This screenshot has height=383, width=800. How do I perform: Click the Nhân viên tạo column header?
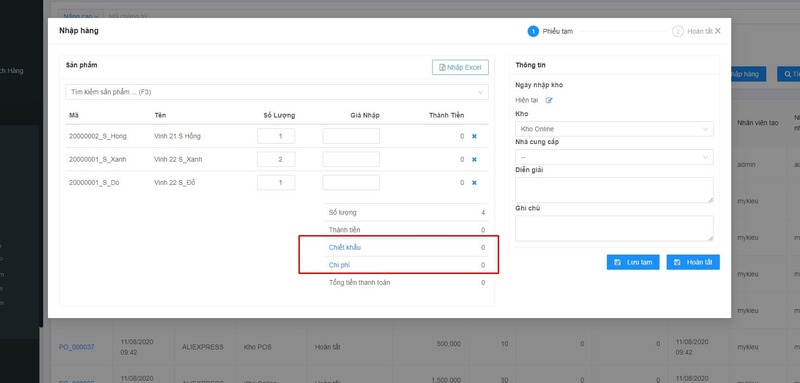point(758,123)
